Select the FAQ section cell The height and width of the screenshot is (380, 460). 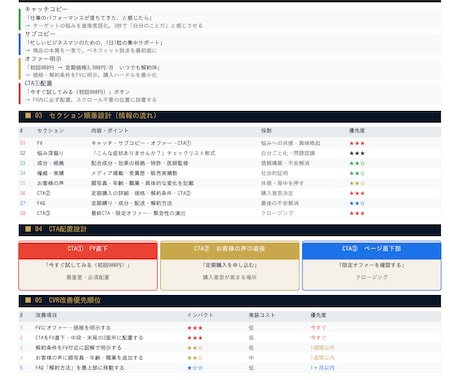[x=41, y=203]
